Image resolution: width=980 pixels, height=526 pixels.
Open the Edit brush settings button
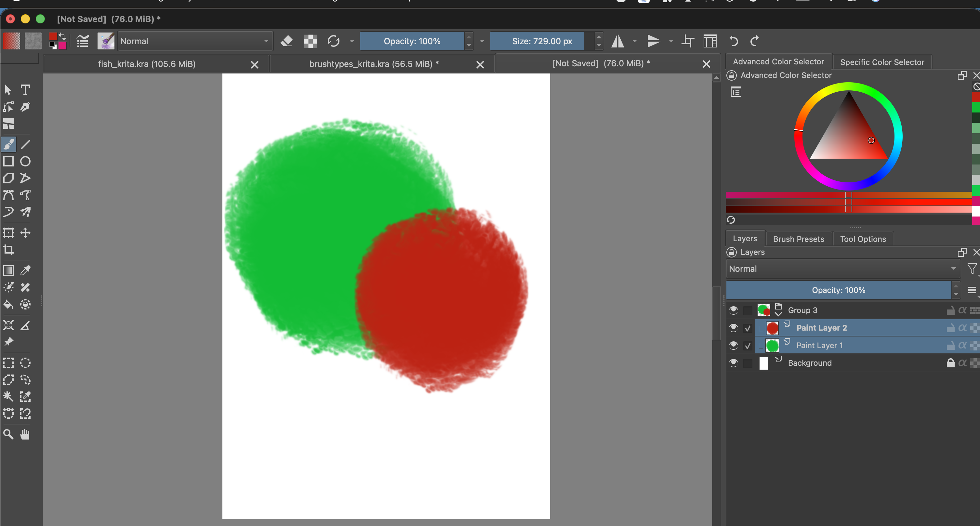click(x=83, y=41)
